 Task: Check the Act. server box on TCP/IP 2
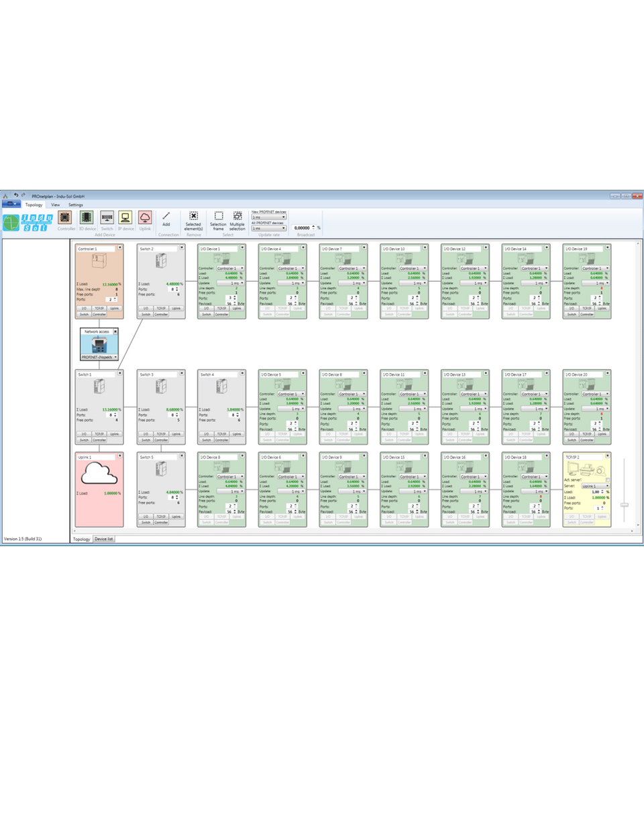608,480
